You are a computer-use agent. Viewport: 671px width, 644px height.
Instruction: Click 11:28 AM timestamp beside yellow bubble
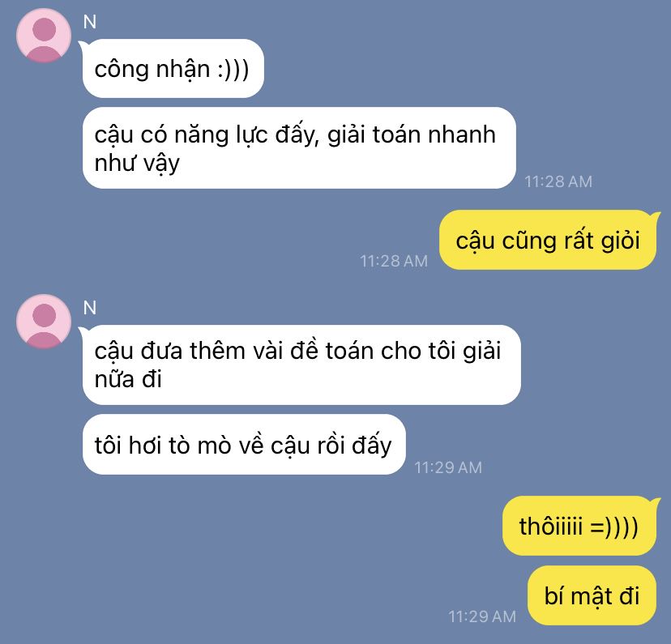pyautogui.click(x=394, y=261)
